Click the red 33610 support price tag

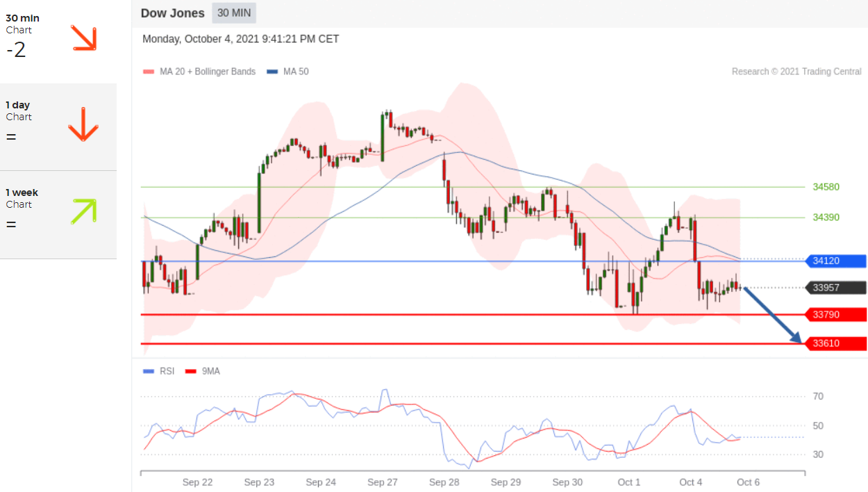tap(835, 343)
